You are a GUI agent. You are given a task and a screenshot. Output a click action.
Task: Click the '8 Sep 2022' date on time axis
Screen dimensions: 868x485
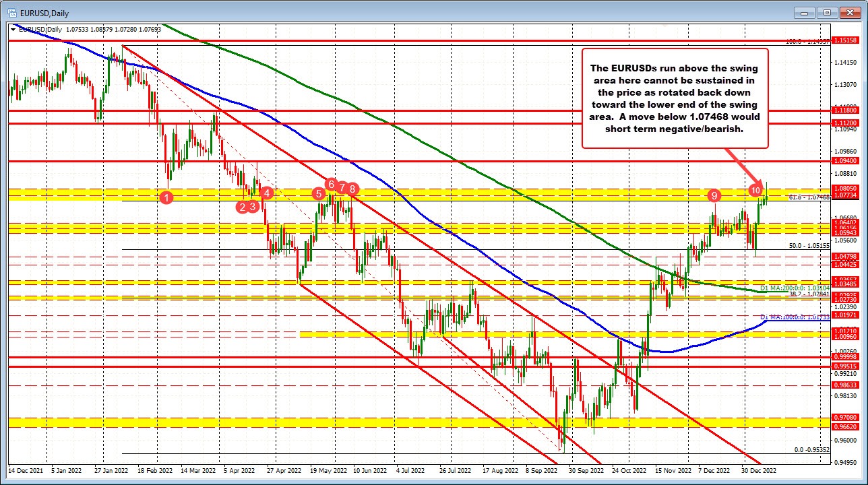542,470
